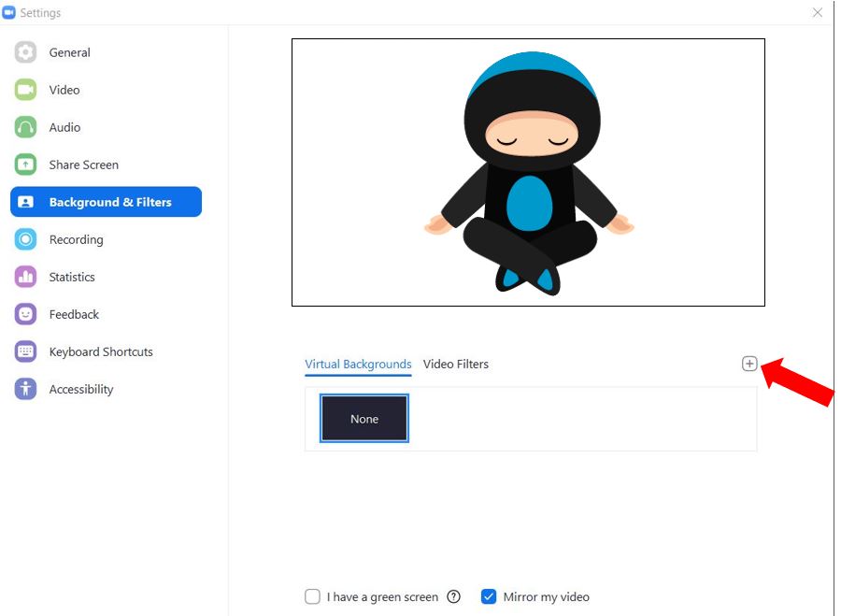Image resolution: width=841 pixels, height=616 pixels.
Task: Click the Zoom logo in title bar
Action: click(8, 12)
